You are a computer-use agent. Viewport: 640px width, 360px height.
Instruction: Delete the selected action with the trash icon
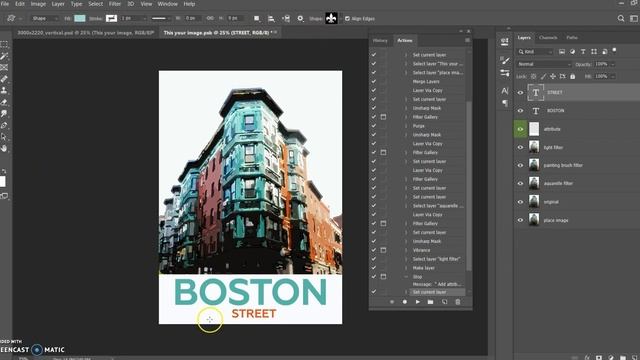[458, 302]
